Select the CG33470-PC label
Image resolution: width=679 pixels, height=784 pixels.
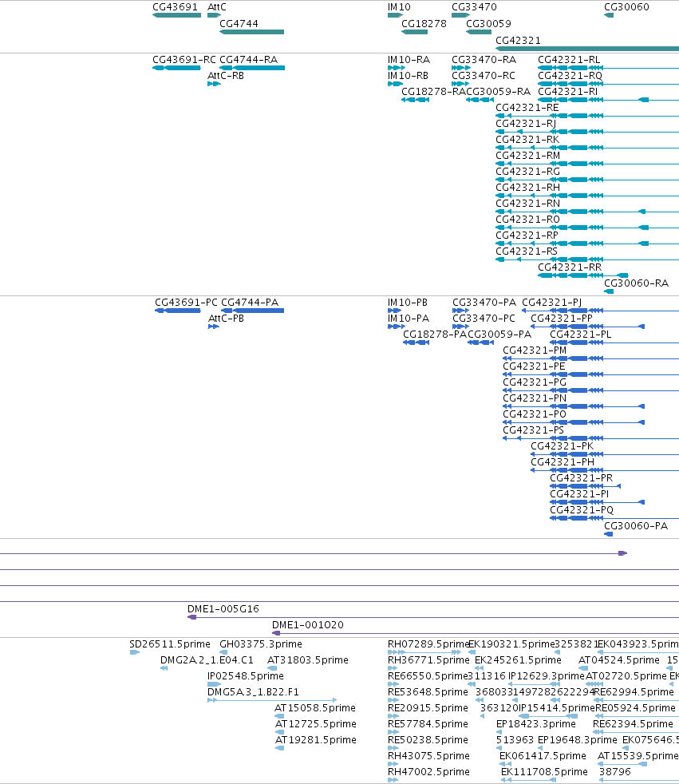tap(484, 319)
